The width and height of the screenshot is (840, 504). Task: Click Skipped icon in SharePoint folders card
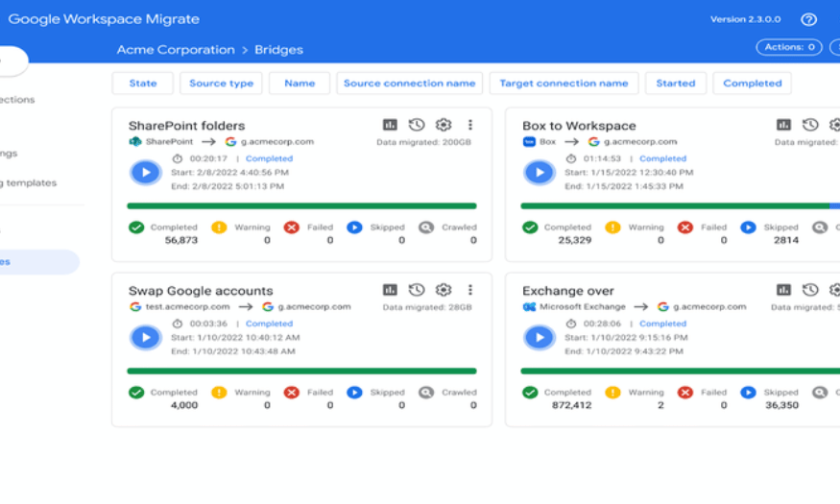point(354,228)
